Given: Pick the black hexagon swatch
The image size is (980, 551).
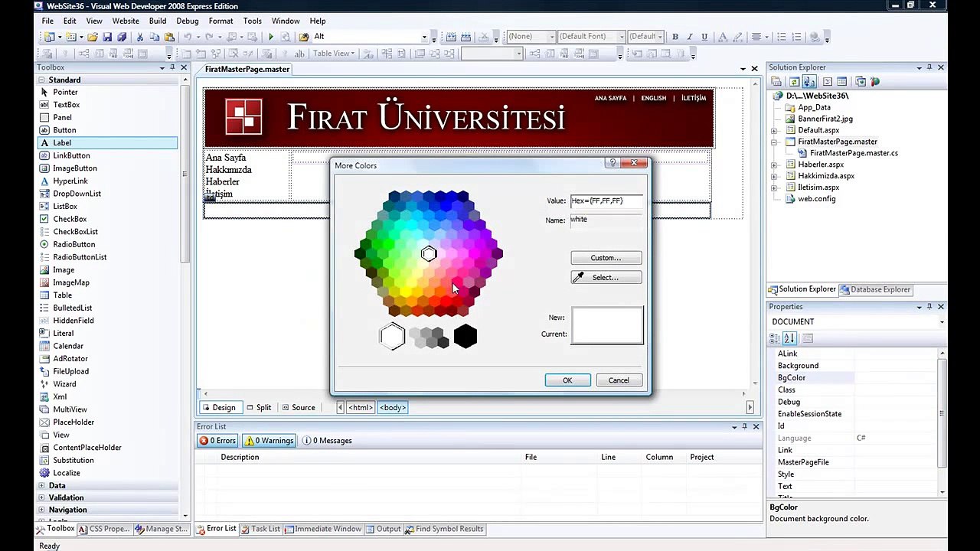Looking at the screenshot, I should [x=465, y=336].
